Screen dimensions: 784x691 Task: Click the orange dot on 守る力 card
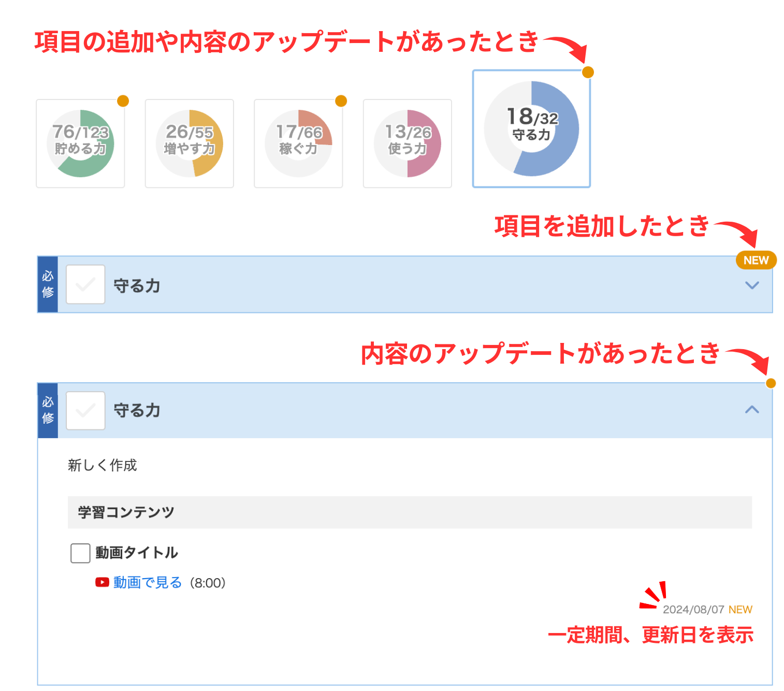click(x=588, y=72)
